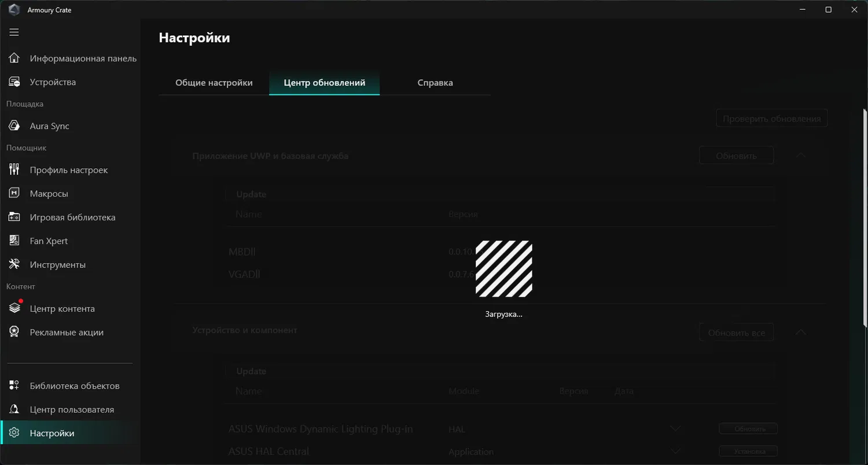Click the Загрузка... loading text

click(503, 315)
